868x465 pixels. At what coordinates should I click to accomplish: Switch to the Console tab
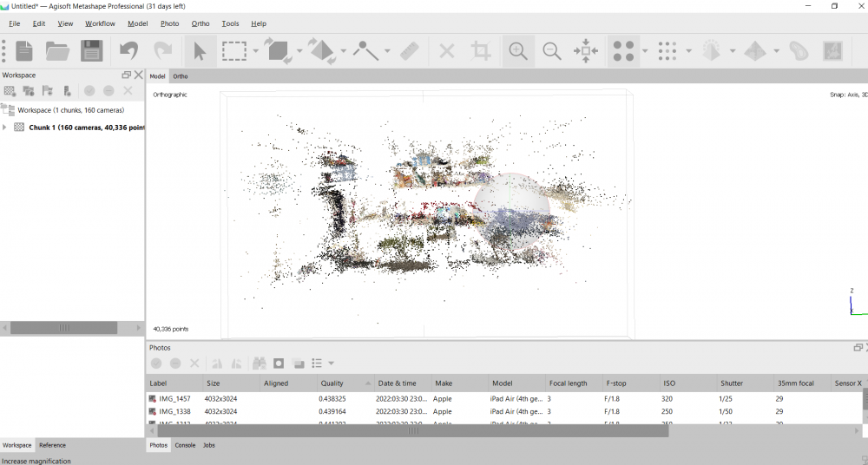pos(185,445)
